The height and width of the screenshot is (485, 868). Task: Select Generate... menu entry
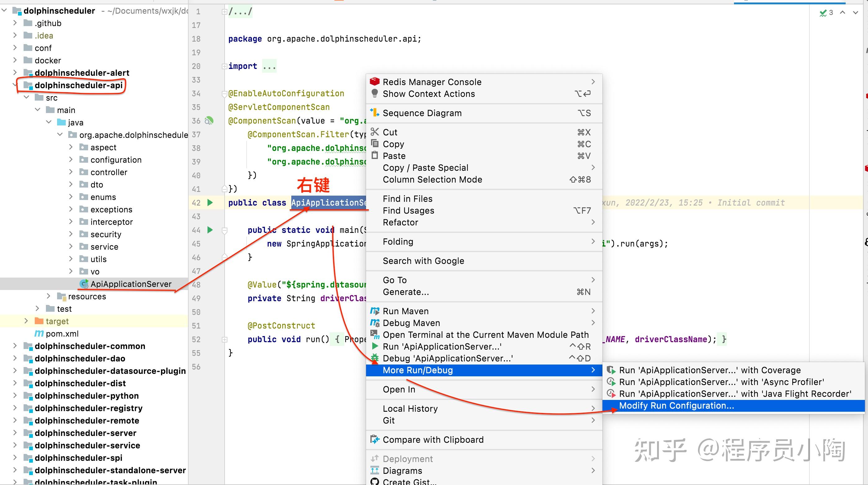(484, 292)
